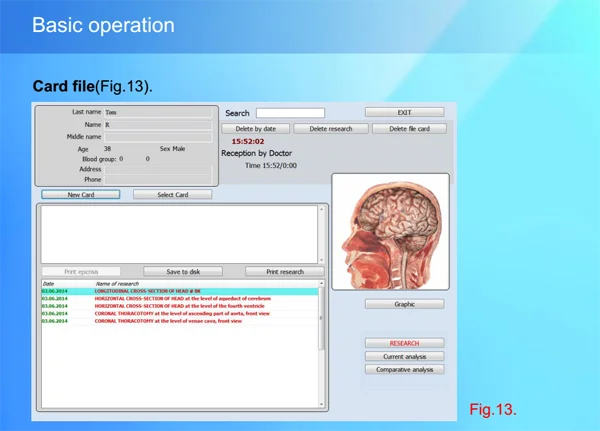Select HORIZONTAL CROSS-SECTION aqueduct of cerebrum row
This screenshot has width=600, height=431.
[179, 299]
